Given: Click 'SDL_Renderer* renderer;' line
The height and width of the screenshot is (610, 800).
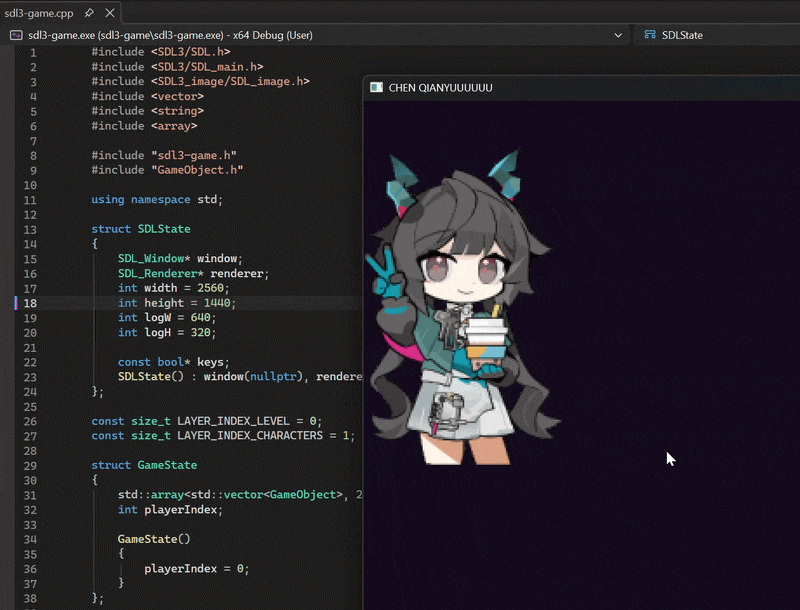Looking at the screenshot, I should [x=193, y=274].
